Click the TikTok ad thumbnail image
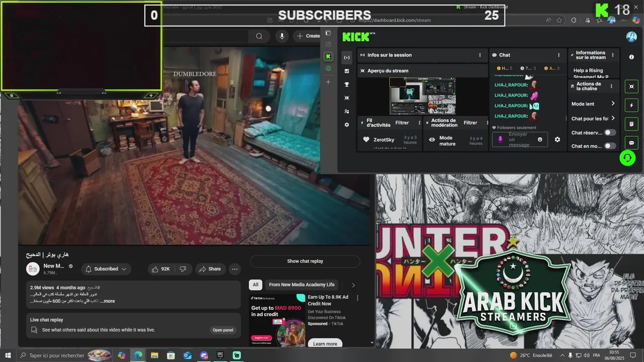The width and height of the screenshot is (644, 362). [277, 320]
